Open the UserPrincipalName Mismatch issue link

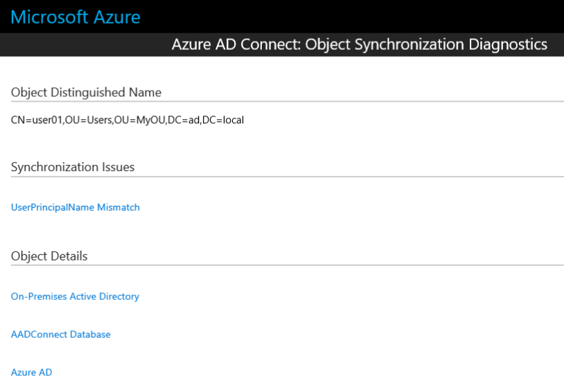75,207
